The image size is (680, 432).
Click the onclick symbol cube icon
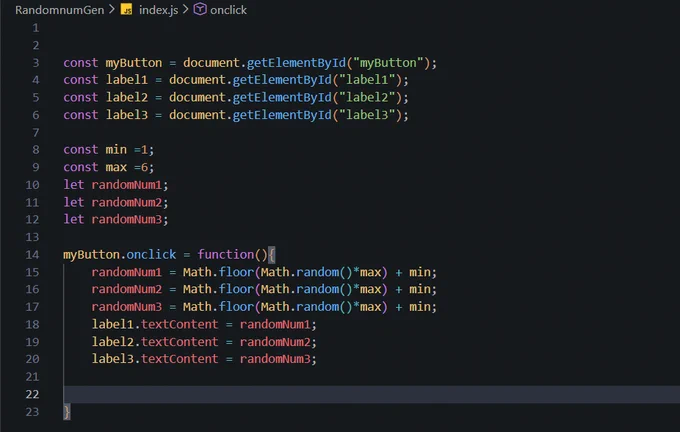(x=200, y=9)
